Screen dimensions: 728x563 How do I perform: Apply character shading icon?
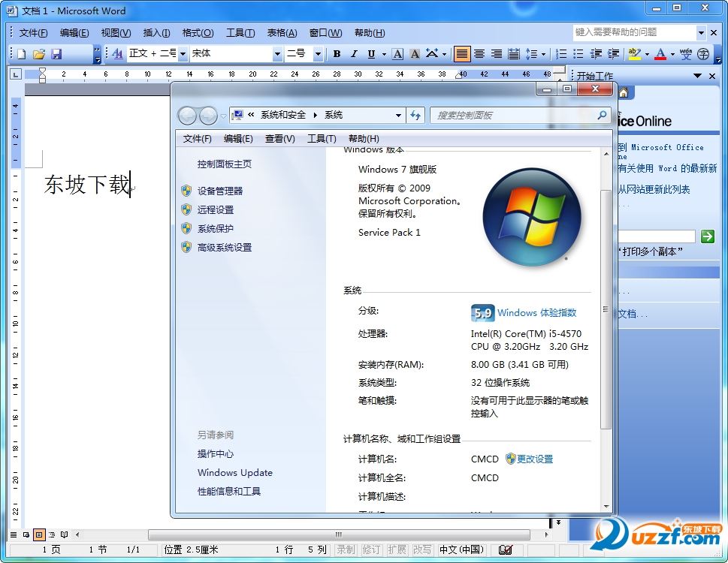[415, 54]
